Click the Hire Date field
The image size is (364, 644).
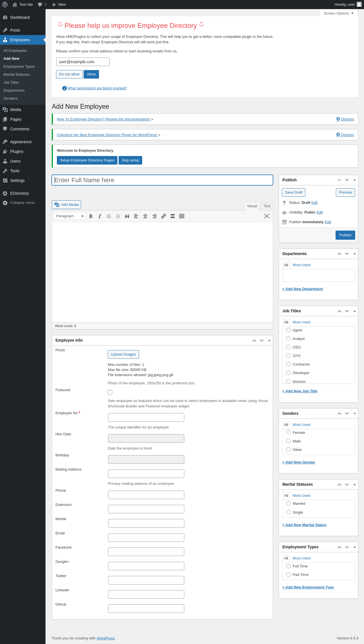(x=146, y=438)
